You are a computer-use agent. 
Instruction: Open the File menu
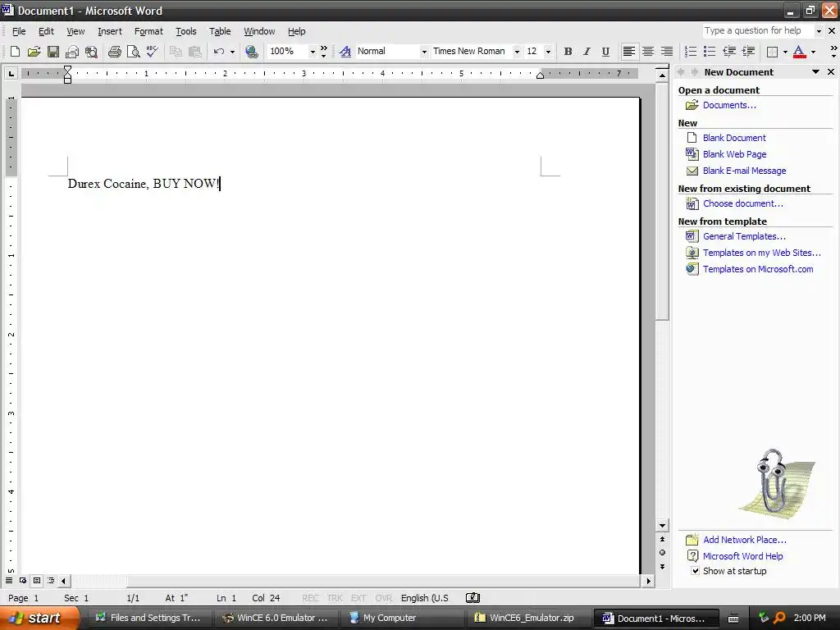click(19, 31)
